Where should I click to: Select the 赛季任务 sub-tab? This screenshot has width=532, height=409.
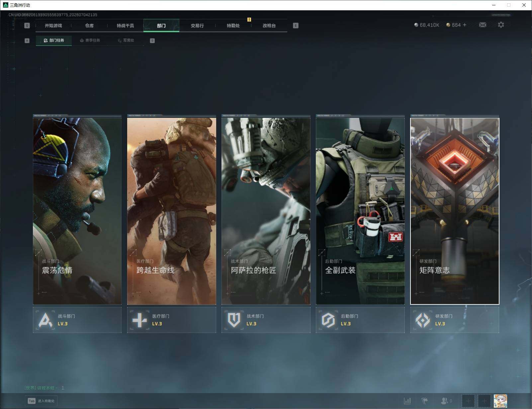pos(90,41)
